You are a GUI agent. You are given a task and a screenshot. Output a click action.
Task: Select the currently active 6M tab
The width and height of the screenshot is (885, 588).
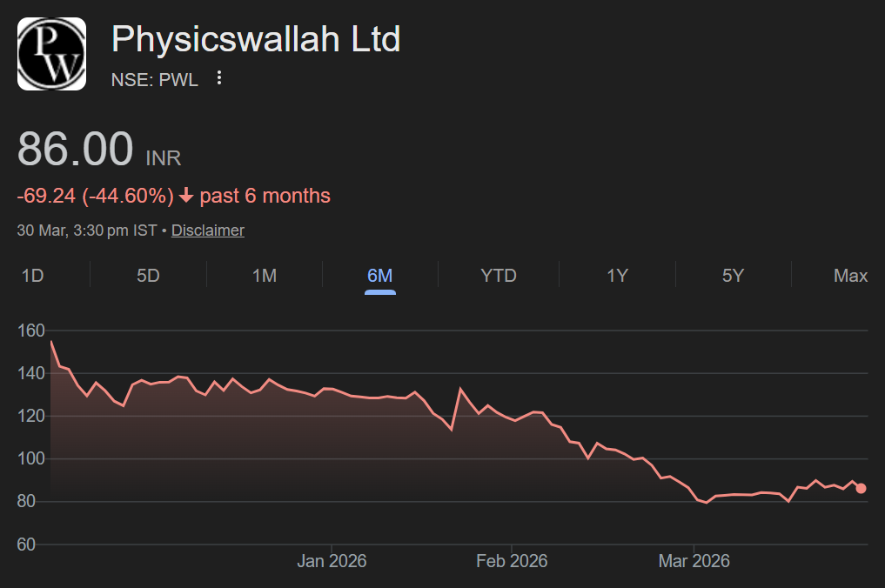point(380,275)
